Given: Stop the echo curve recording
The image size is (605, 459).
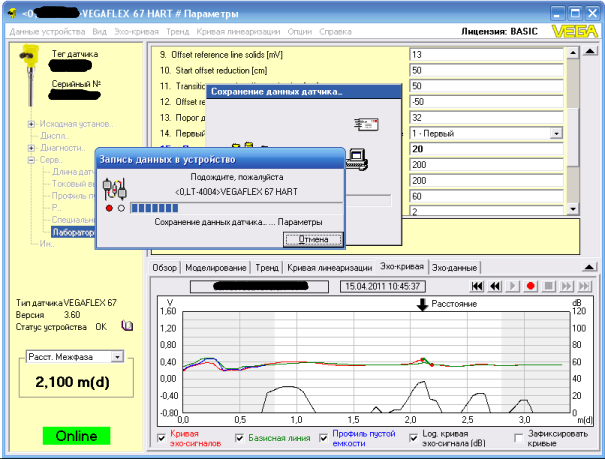Looking at the screenshot, I should point(548,286).
